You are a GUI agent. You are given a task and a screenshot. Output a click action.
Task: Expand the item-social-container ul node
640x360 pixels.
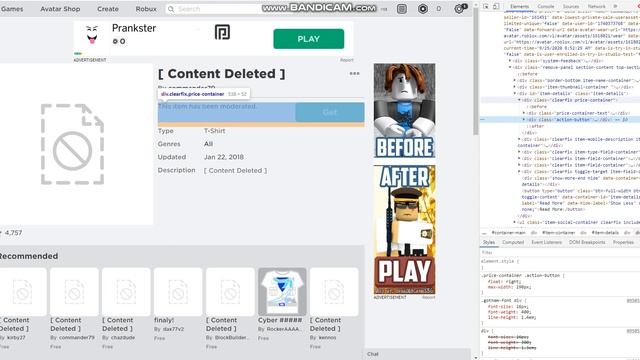pyautogui.click(x=514, y=222)
